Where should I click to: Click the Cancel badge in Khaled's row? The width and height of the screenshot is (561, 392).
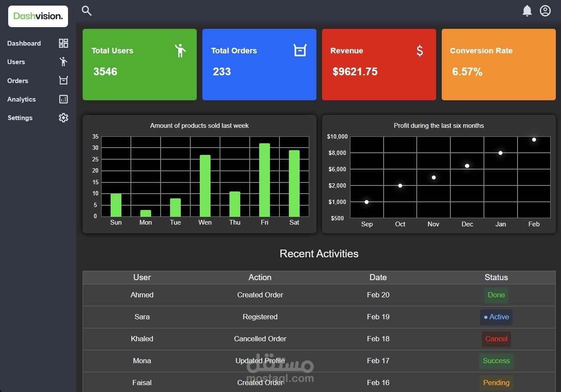pos(496,339)
